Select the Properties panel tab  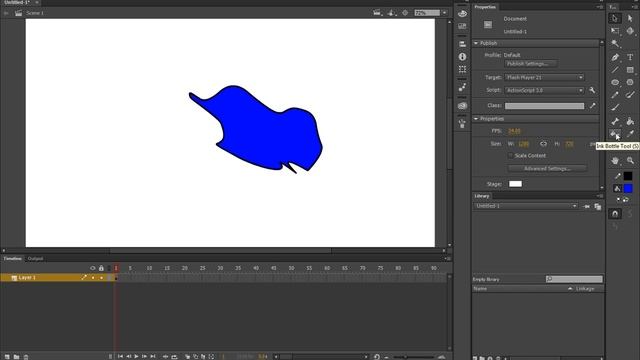[485, 7]
